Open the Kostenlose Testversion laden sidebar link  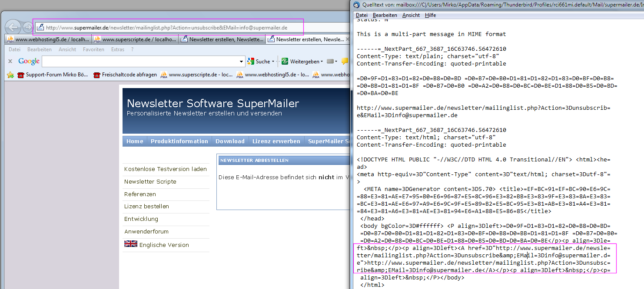[166, 169]
